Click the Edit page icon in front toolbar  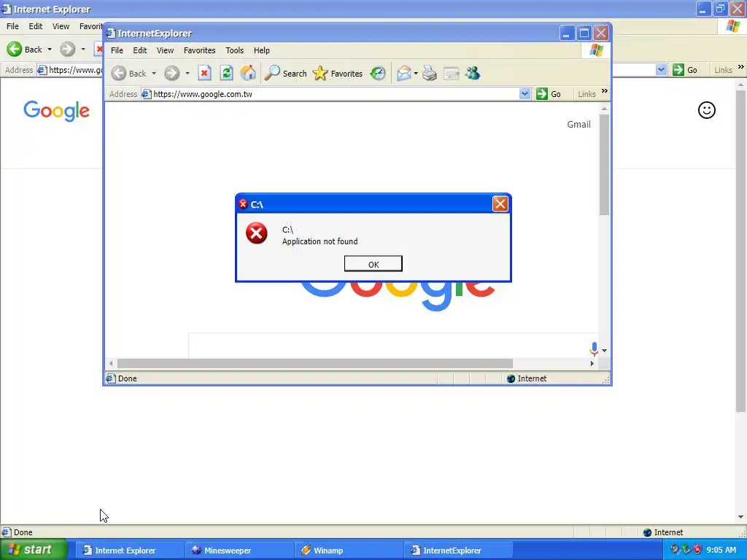[451, 74]
